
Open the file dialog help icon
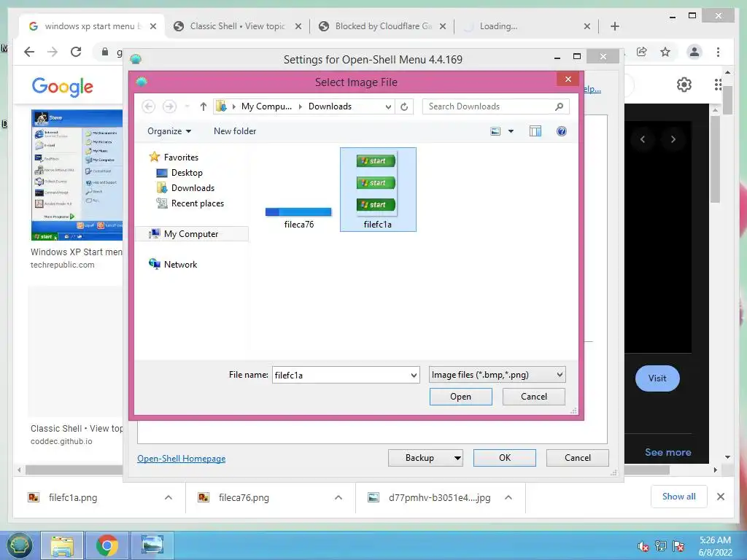click(562, 131)
